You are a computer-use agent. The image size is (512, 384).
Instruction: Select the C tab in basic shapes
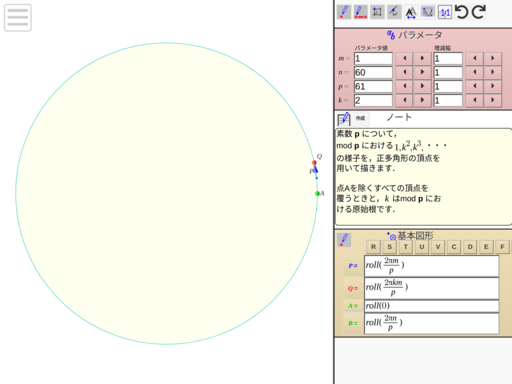click(454, 247)
